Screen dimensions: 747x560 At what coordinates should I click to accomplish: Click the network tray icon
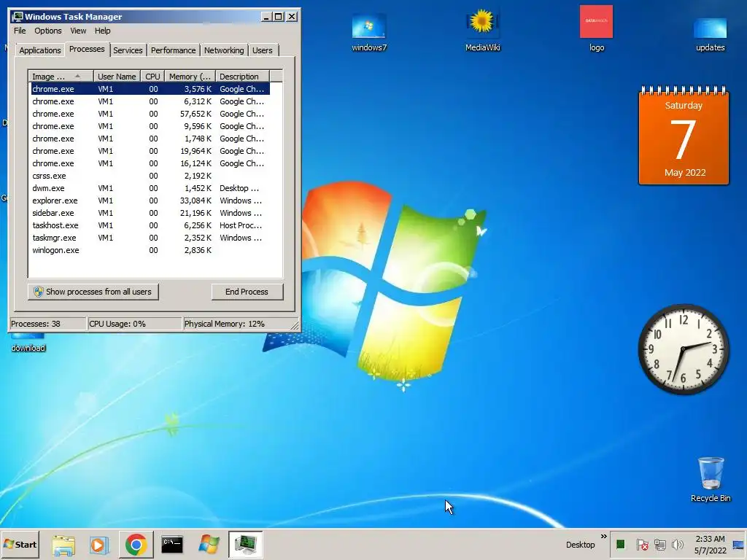pos(659,544)
